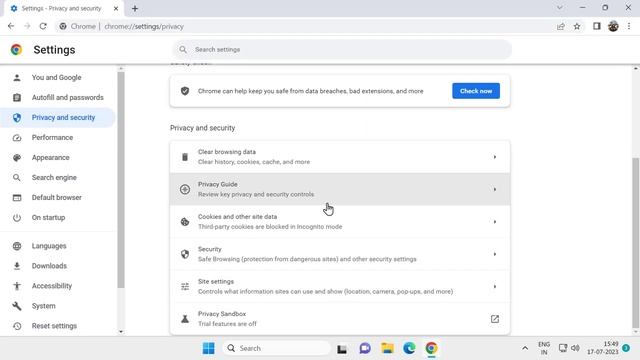Click the sidebar scroll down arrow

pos(121,331)
